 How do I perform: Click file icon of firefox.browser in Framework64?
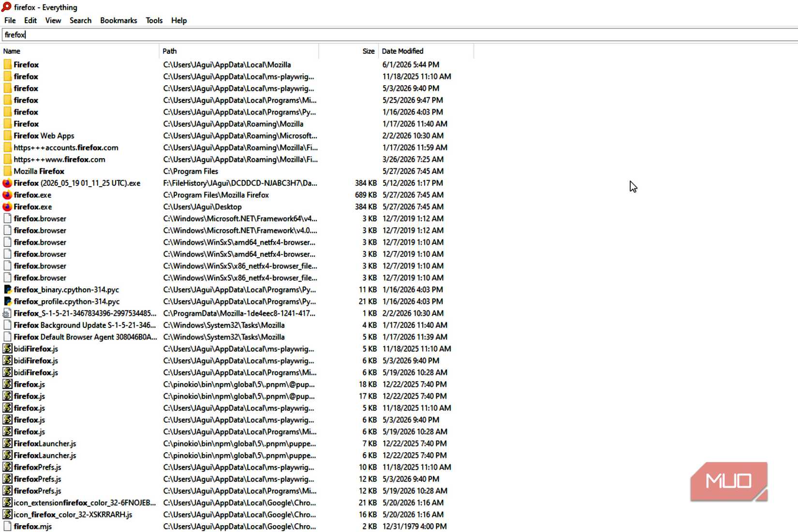click(7, 219)
